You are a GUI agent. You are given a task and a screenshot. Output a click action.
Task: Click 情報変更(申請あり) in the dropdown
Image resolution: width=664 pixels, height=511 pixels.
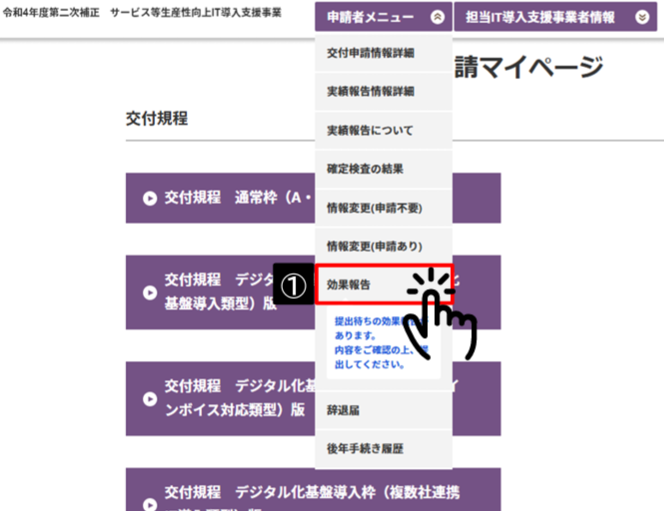375,246
